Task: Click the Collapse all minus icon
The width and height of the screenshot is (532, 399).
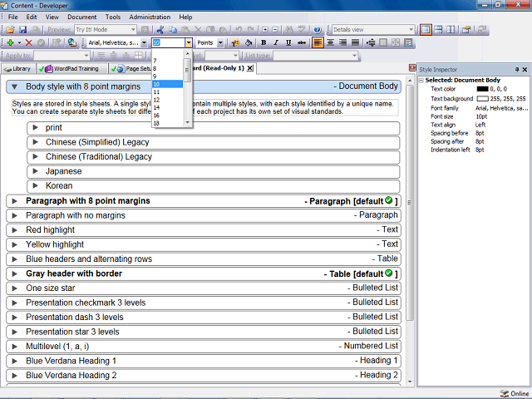Action: (275, 30)
